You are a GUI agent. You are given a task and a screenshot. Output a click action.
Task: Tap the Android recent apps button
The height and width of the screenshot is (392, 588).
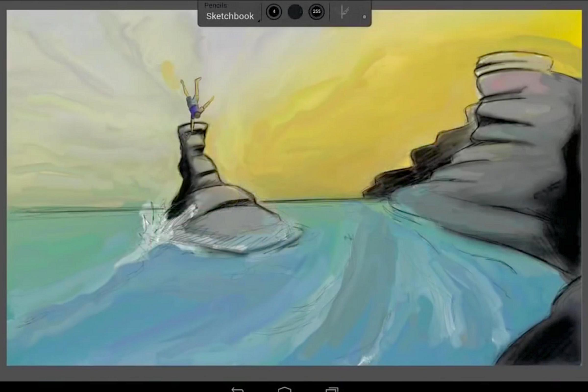[x=332, y=390]
